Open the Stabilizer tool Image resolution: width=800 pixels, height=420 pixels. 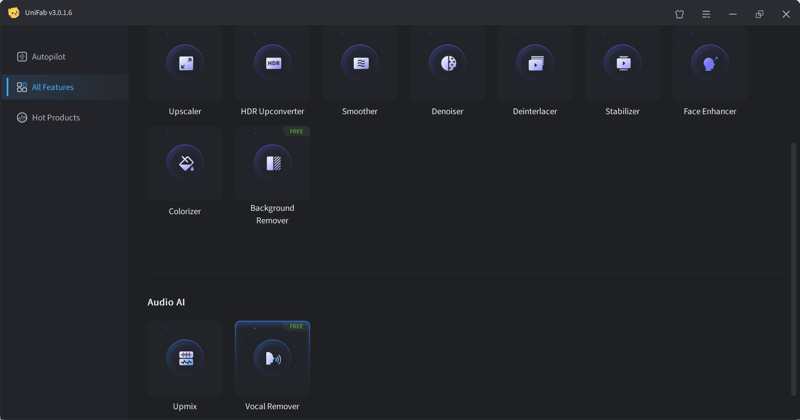pyautogui.click(x=622, y=64)
